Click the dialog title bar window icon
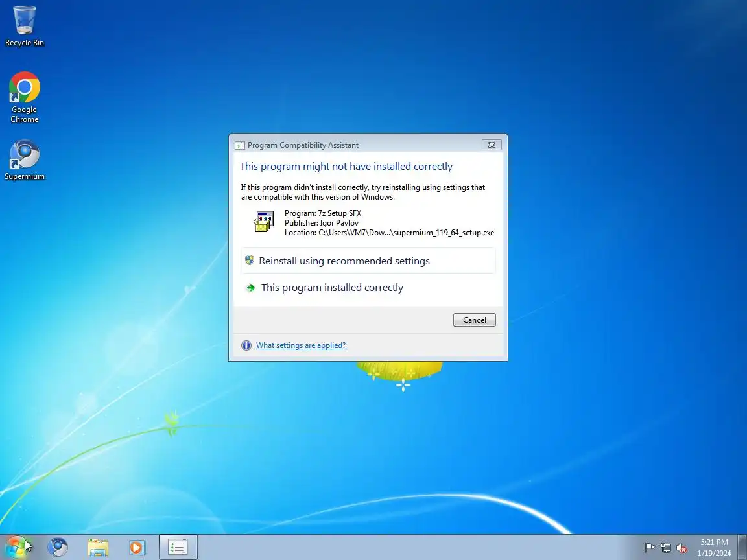The width and height of the screenshot is (747, 560). click(x=240, y=145)
